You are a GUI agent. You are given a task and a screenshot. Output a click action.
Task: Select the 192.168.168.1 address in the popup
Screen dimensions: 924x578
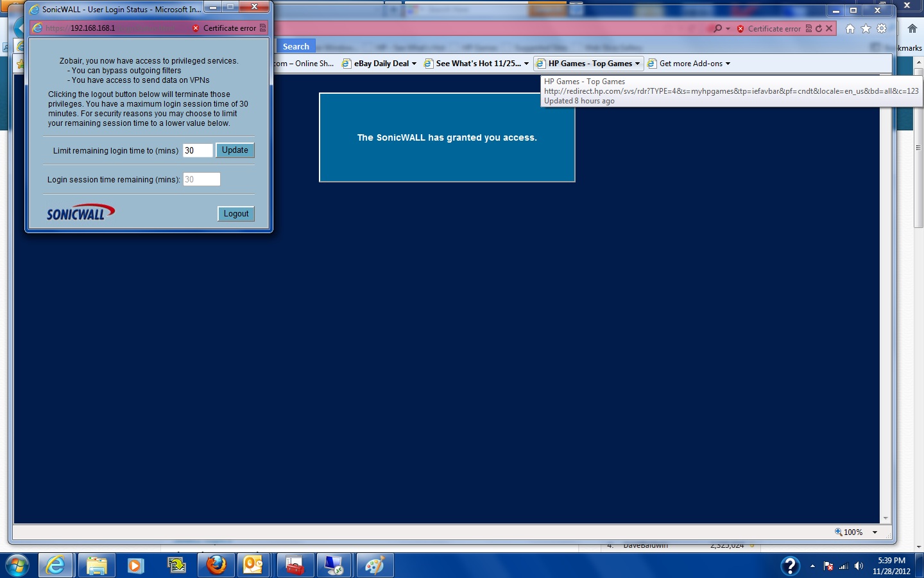93,28
